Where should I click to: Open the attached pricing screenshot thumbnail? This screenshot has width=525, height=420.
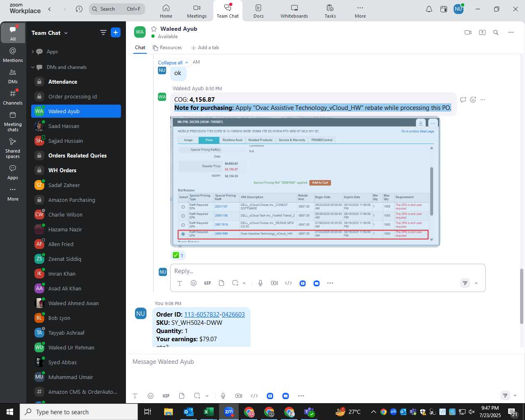pyautogui.click(x=305, y=181)
